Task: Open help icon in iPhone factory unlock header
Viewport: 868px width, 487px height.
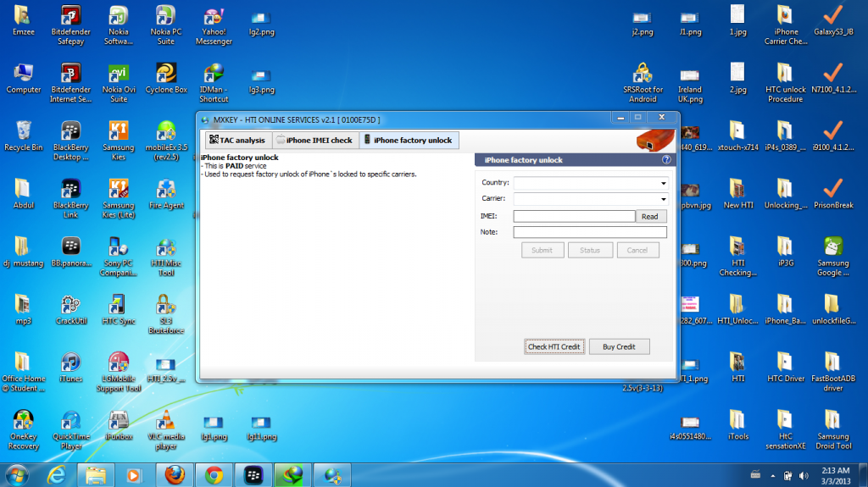Action: point(666,160)
